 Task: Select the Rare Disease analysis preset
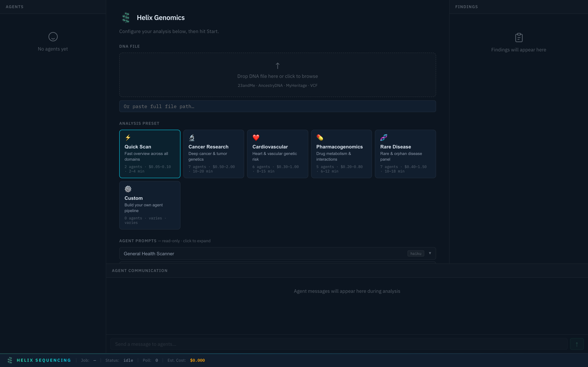point(405,154)
